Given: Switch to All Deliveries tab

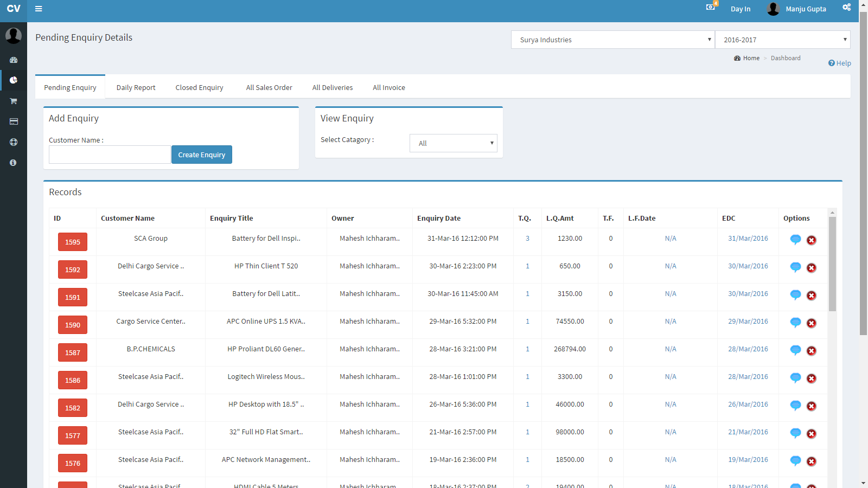Looking at the screenshot, I should coord(333,87).
